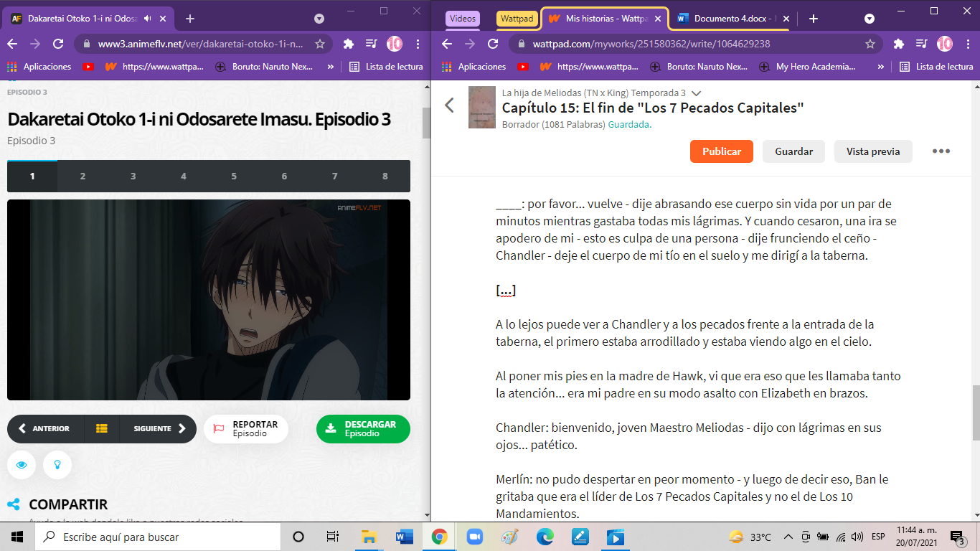Open the Wattpad tab group label

point(517,19)
